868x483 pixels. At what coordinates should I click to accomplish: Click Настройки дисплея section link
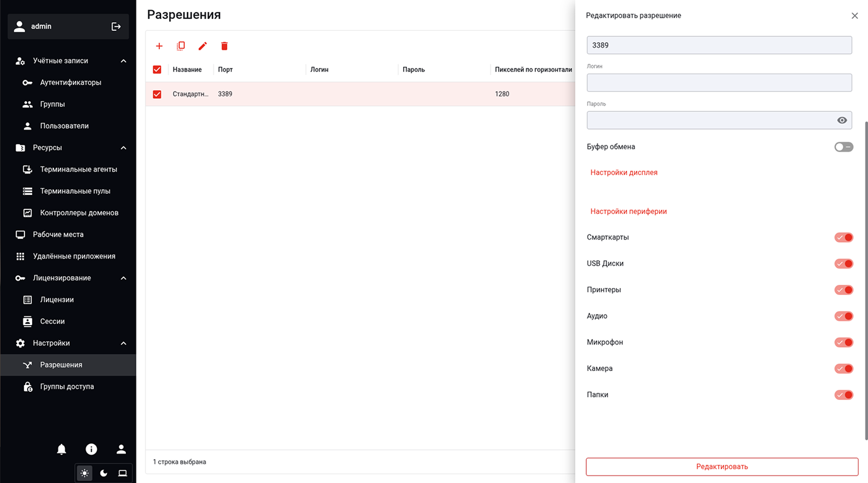[x=624, y=172]
